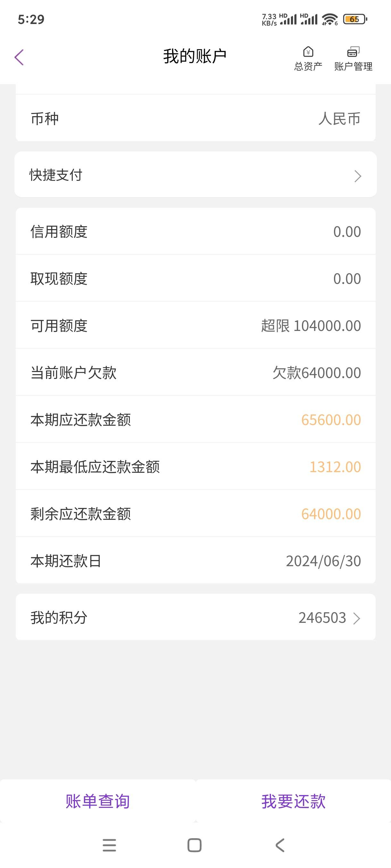The width and height of the screenshot is (391, 868).
Task: Tap the Android recent apps menu icon
Action: tap(109, 845)
